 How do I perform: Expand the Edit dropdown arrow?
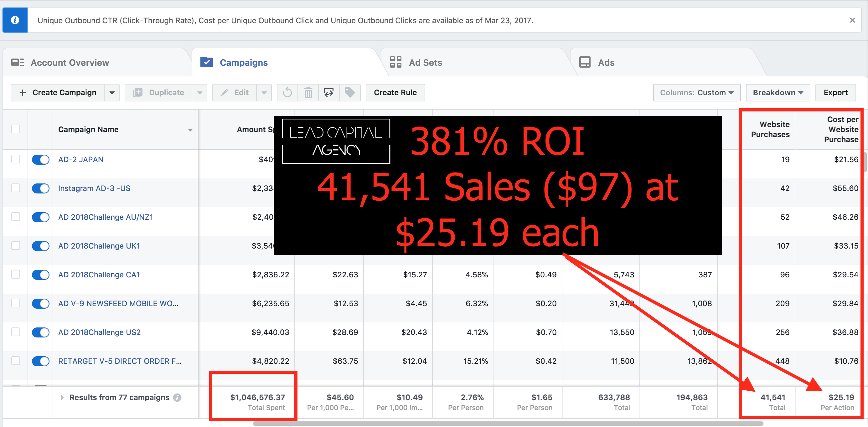coord(264,93)
